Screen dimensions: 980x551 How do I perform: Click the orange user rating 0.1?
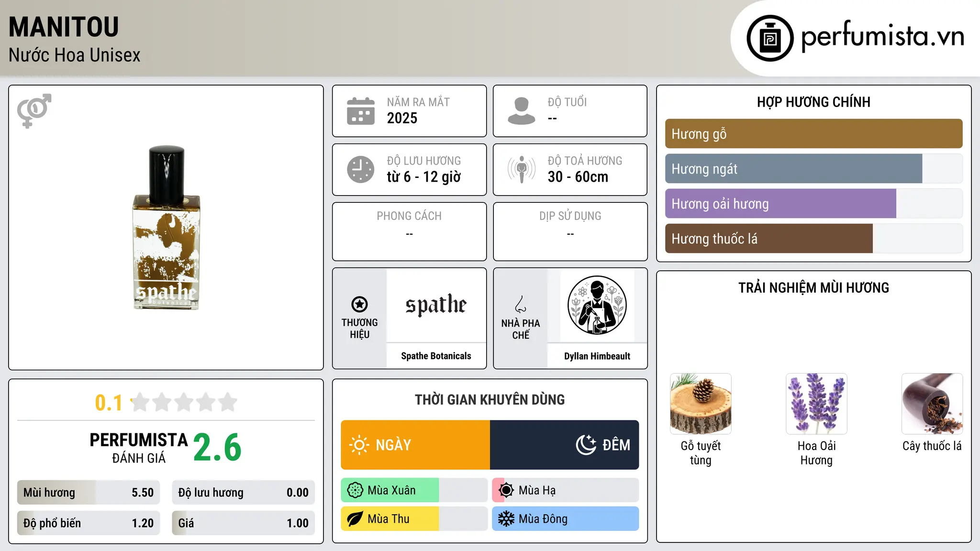[x=109, y=403]
